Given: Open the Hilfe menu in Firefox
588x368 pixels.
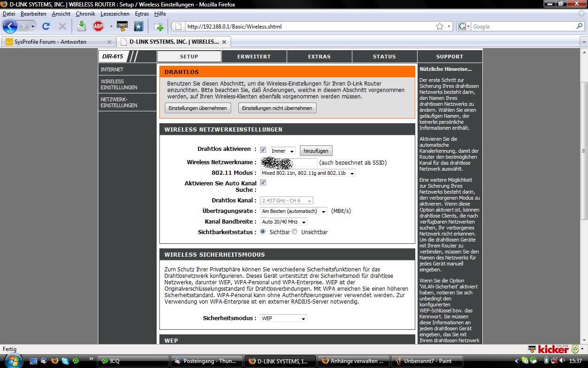Looking at the screenshot, I should (x=160, y=14).
